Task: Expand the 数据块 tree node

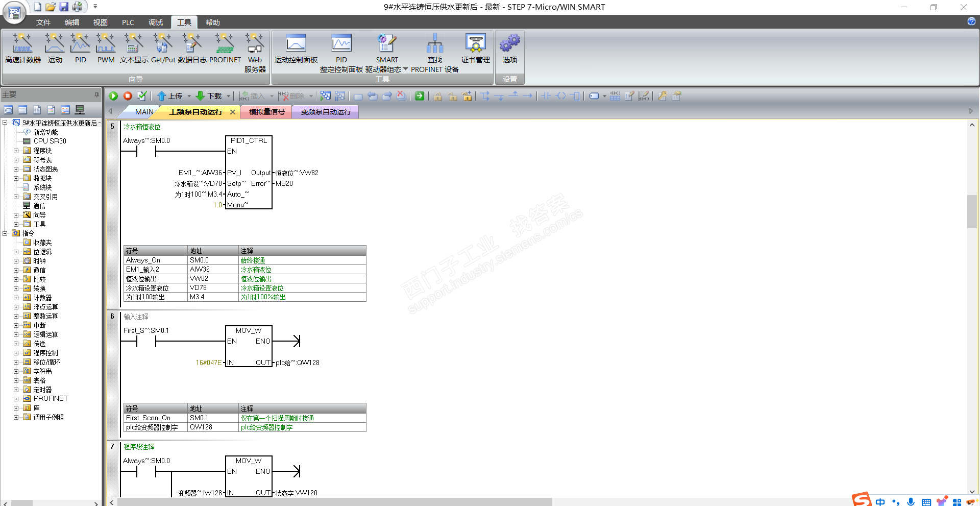Action: click(x=16, y=178)
